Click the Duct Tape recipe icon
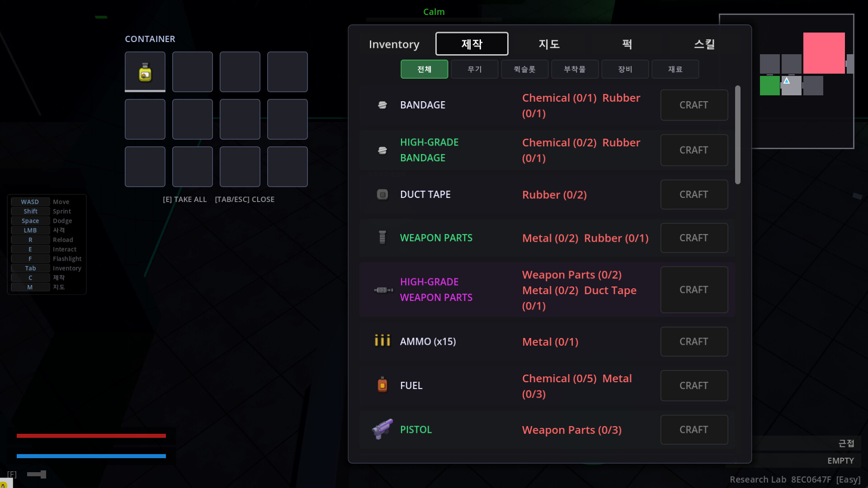The width and height of the screenshot is (868, 488). point(382,194)
